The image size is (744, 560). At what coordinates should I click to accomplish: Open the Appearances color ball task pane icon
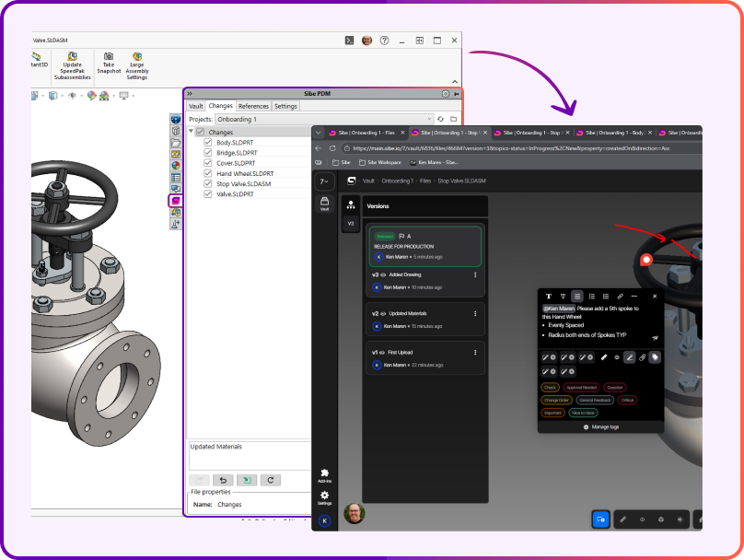(x=176, y=166)
